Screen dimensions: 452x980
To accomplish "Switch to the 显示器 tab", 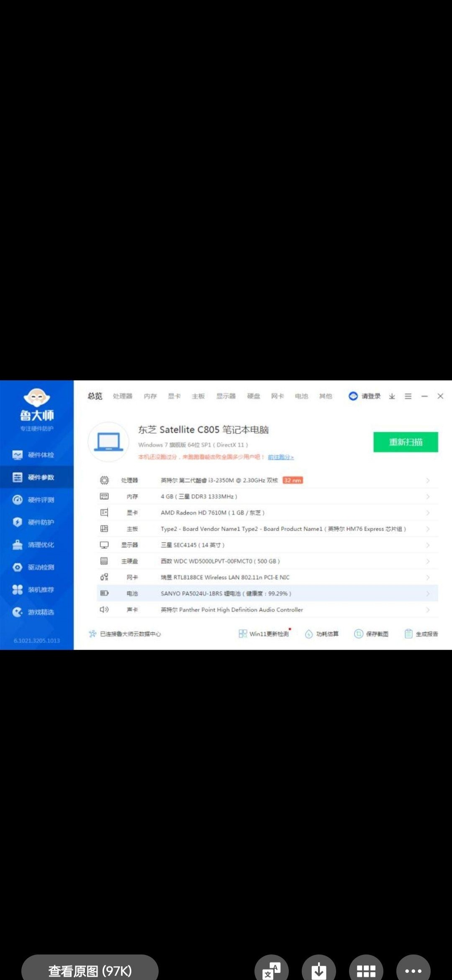I will tap(226, 396).
